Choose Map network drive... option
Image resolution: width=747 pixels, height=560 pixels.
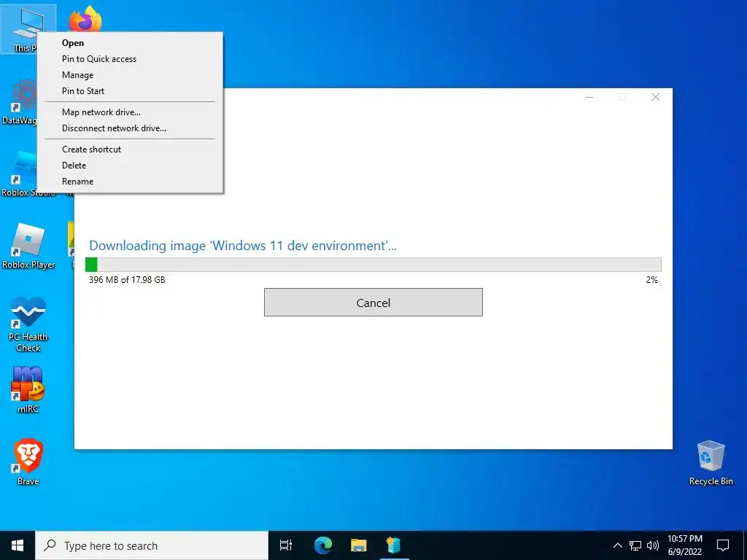[x=130, y=112]
